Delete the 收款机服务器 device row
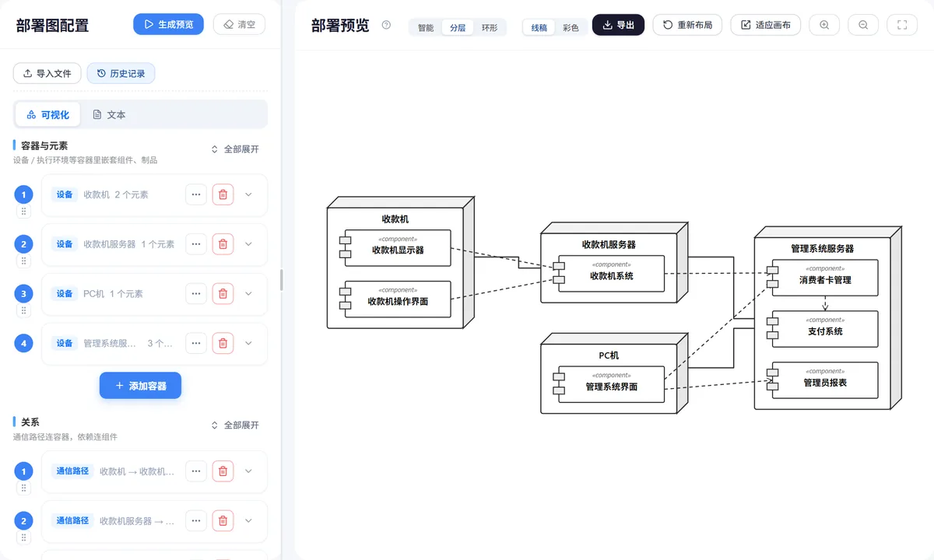This screenshot has width=934, height=560. tap(223, 244)
